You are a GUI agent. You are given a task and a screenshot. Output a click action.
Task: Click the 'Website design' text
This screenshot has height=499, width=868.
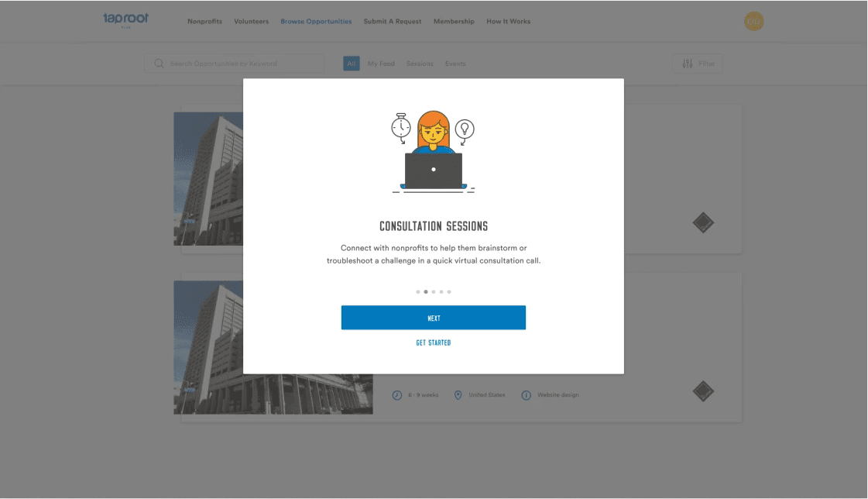(x=558, y=395)
